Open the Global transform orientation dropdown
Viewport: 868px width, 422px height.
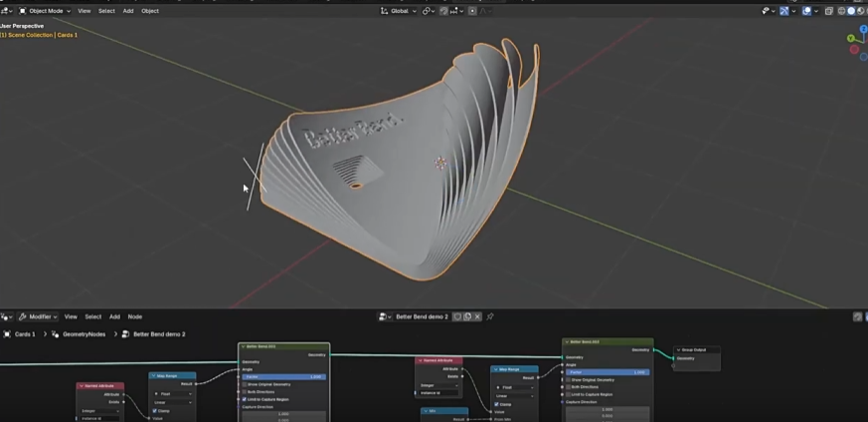(x=398, y=11)
